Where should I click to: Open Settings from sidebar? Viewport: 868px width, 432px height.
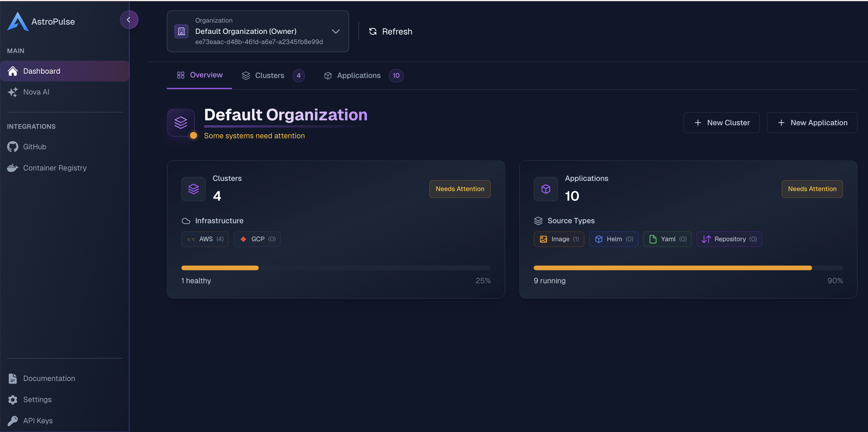point(37,400)
